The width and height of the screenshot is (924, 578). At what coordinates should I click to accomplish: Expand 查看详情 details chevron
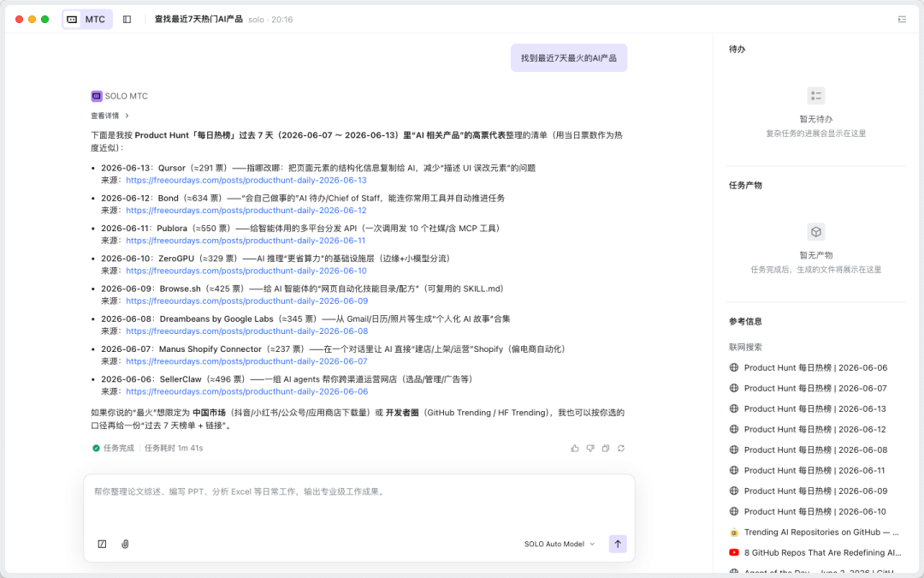click(x=127, y=116)
